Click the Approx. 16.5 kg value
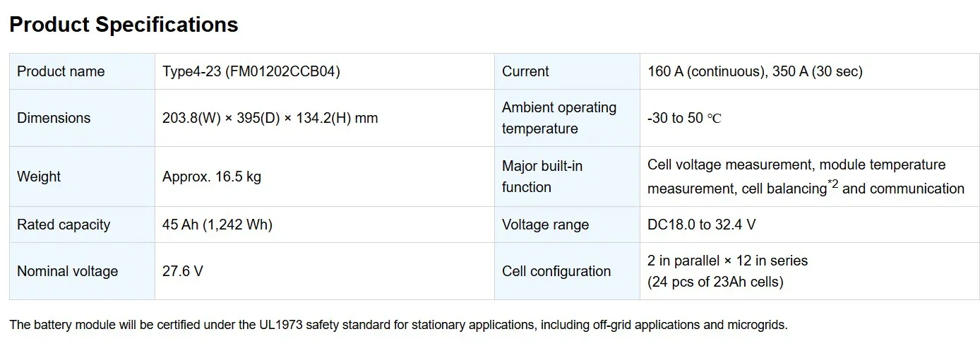Viewport: 980px width, 346px height. (211, 177)
